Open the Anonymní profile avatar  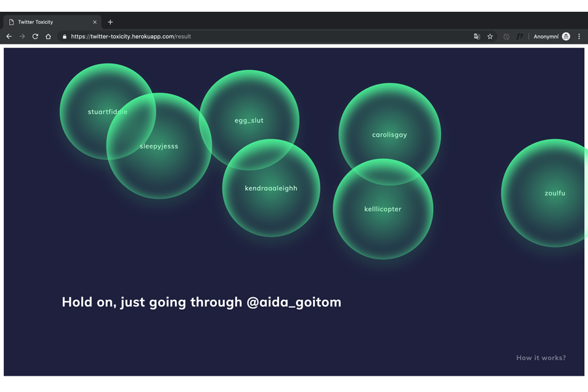(566, 37)
